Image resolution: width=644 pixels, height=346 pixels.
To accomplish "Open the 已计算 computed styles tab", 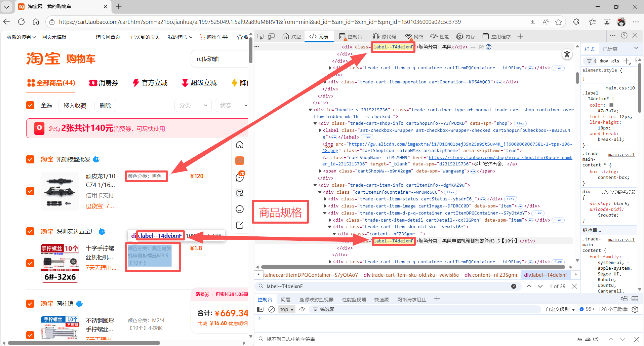I will (x=610, y=49).
